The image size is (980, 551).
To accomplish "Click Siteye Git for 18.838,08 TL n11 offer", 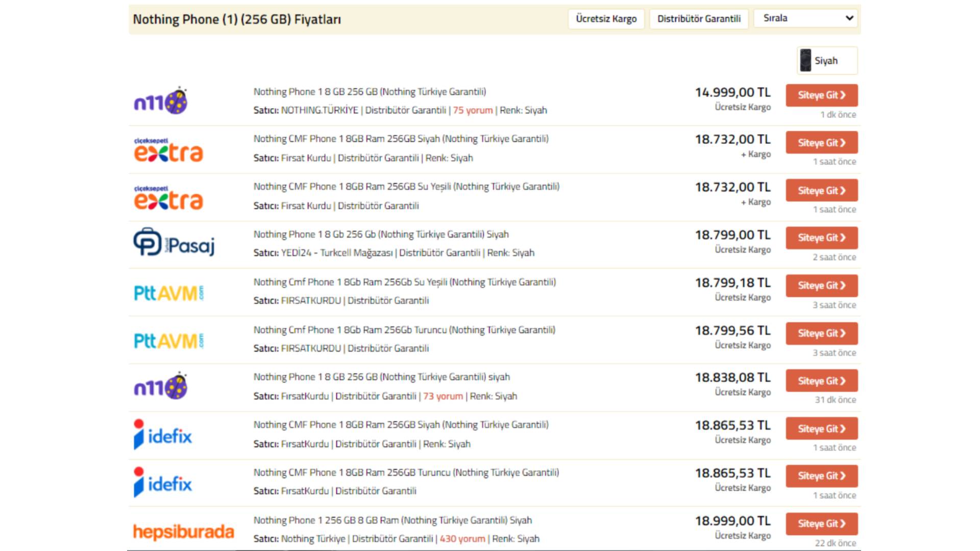I will pos(822,381).
